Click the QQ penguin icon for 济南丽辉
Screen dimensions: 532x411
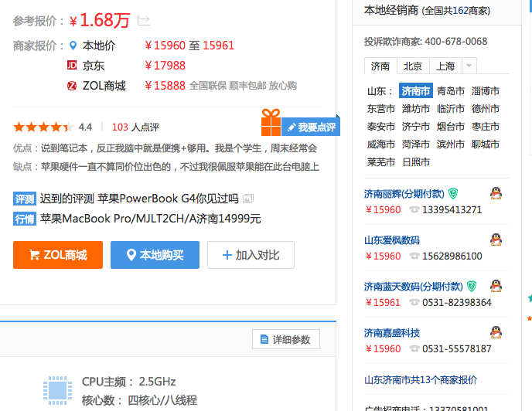(496, 193)
